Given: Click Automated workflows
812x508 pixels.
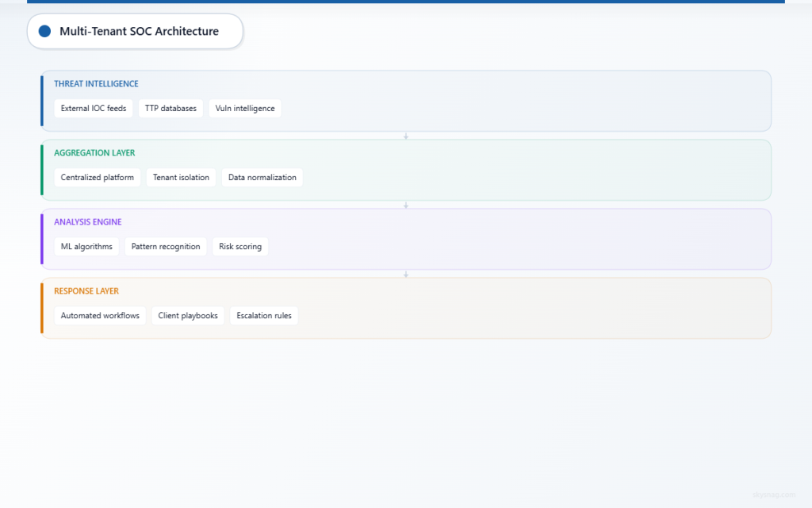Looking at the screenshot, I should 100,315.
